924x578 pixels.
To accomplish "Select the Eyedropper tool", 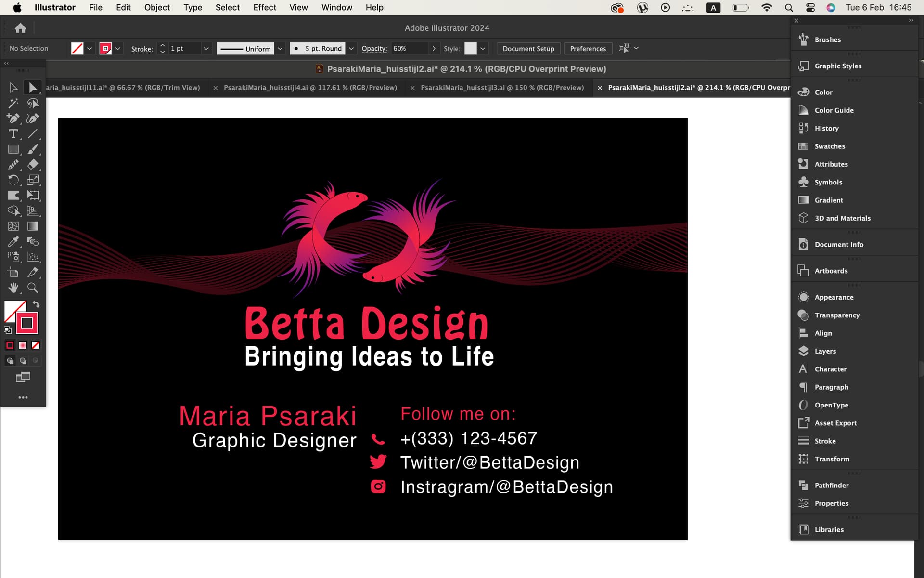I will pyautogui.click(x=13, y=242).
